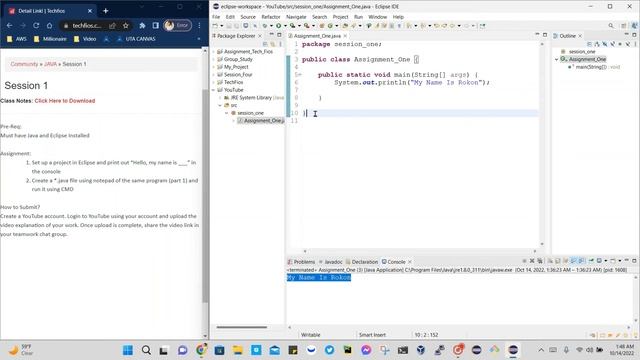
Task: Toggle Chrome side panel button
Action: [156, 25]
